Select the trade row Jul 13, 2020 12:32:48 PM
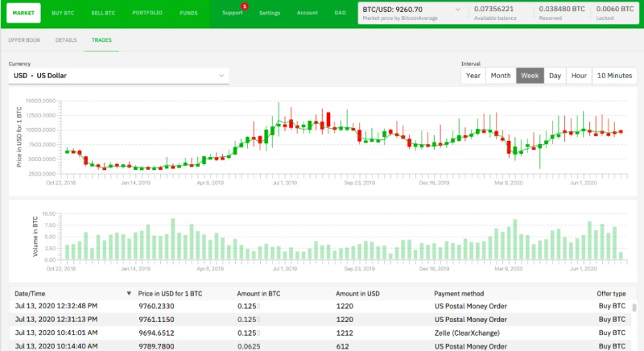This screenshot has width=644, height=351. coord(320,306)
